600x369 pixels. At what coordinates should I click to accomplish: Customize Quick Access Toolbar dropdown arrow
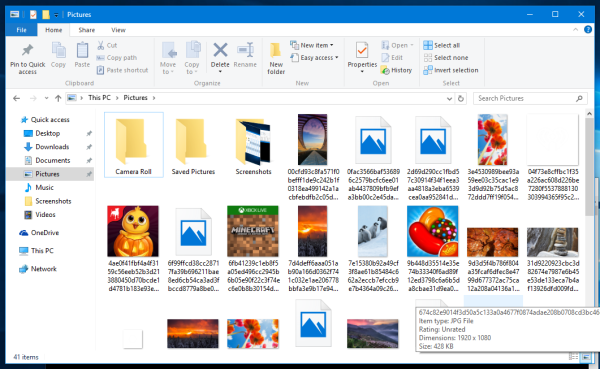(56, 15)
